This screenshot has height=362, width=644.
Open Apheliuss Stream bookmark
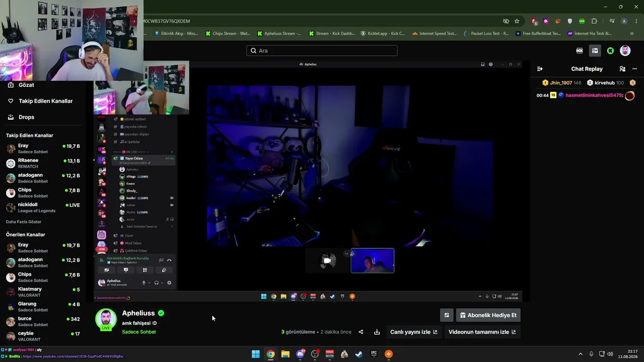(x=279, y=34)
